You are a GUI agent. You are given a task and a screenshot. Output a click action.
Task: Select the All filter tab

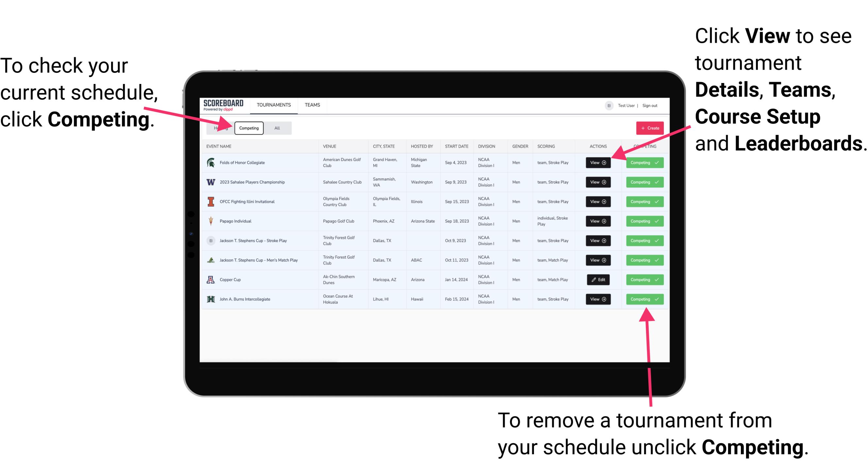pos(276,128)
